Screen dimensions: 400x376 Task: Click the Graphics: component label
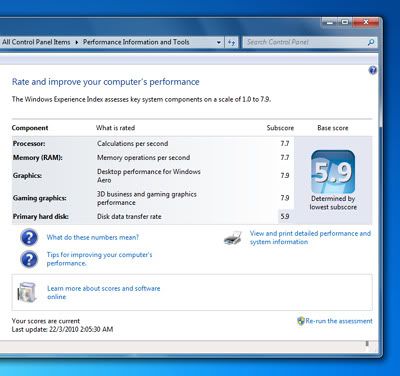tap(27, 176)
